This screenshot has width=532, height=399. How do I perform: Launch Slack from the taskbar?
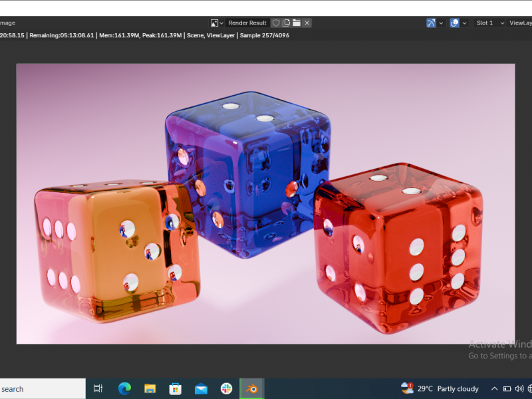click(x=227, y=388)
